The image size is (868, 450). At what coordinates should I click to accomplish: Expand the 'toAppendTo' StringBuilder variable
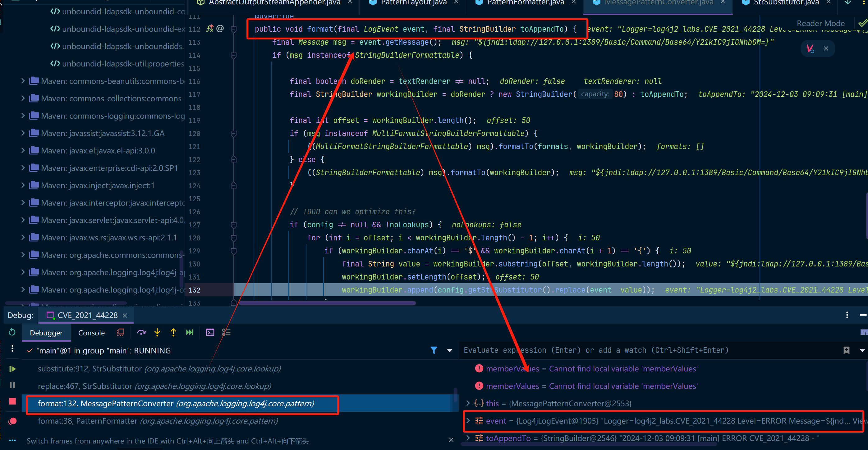468,438
